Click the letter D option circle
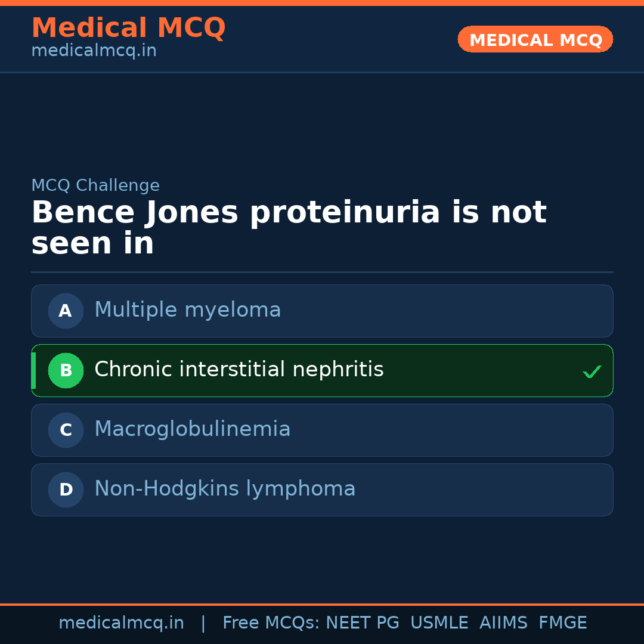Screen dimensions: 644x644 66,490
